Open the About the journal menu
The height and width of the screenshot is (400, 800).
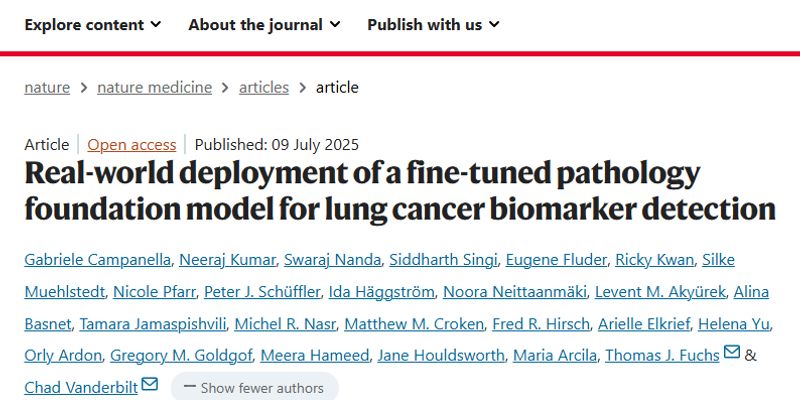click(x=264, y=24)
